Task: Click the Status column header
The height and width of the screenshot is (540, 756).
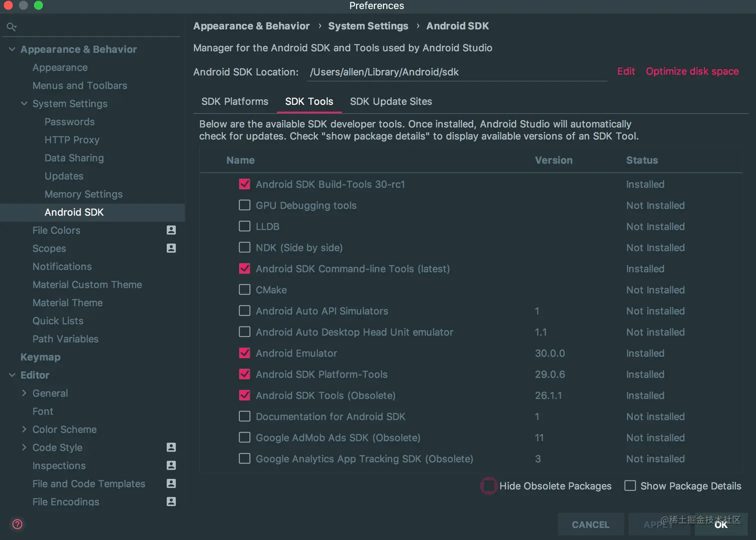Action: pos(642,160)
